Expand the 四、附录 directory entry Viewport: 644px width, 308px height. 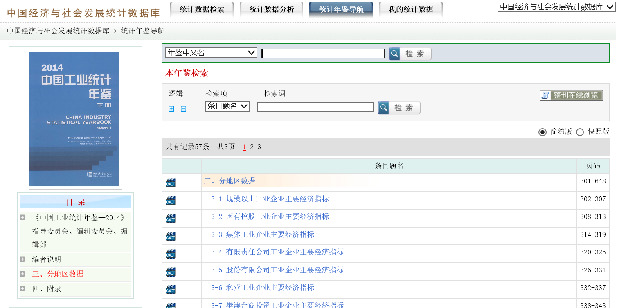(x=23, y=288)
